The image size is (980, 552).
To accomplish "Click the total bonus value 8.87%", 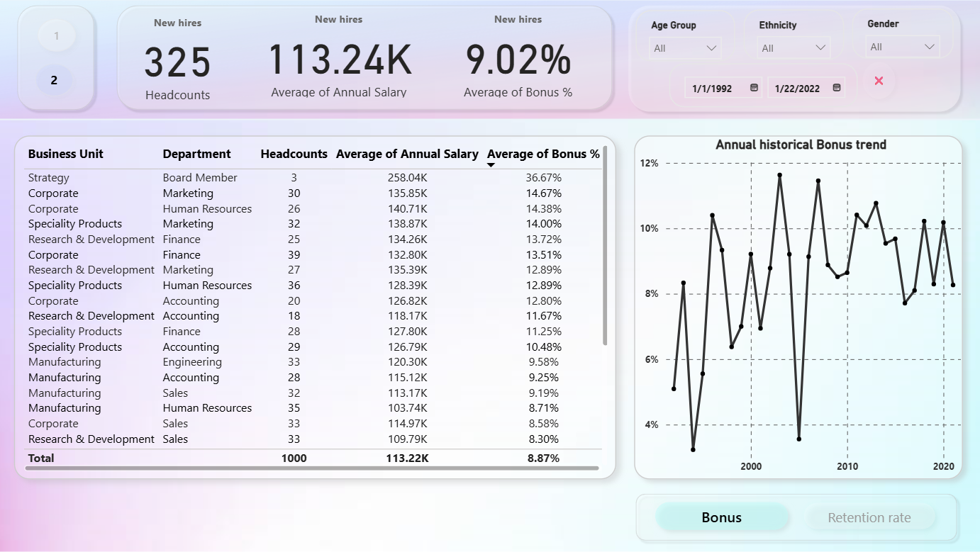I will (544, 458).
